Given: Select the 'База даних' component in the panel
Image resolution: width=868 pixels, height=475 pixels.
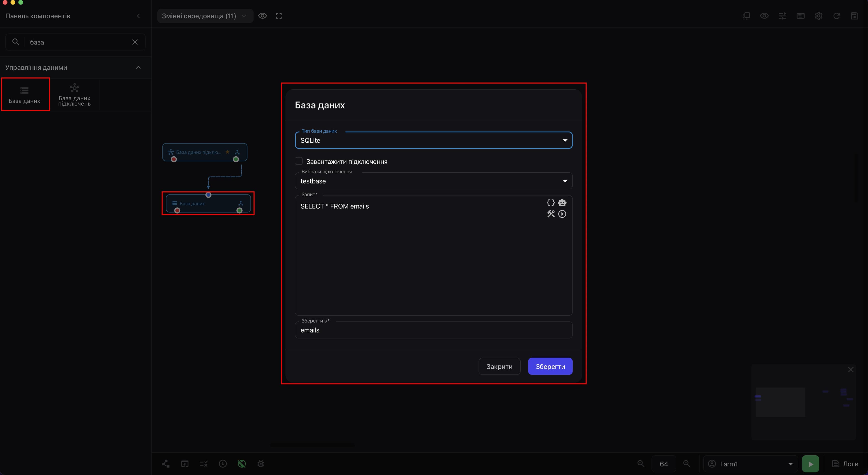Looking at the screenshot, I should [x=25, y=95].
